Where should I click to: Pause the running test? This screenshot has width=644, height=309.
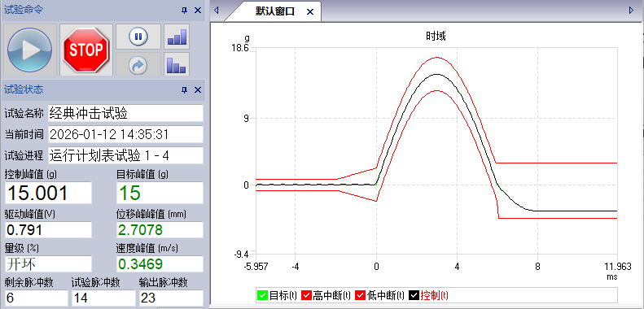138,37
